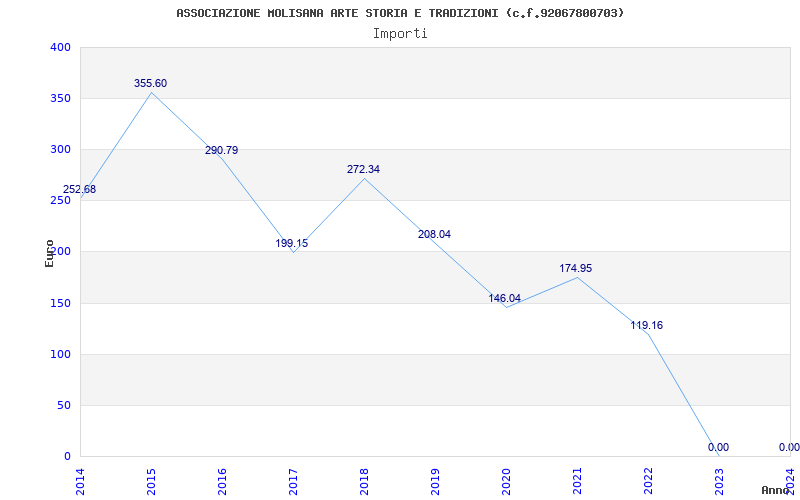Click the 0 y-axis tick label

tap(67, 456)
